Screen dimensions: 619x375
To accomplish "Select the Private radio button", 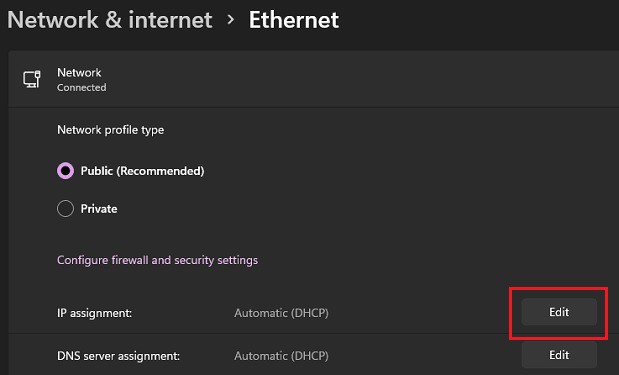I will (66, 208).
